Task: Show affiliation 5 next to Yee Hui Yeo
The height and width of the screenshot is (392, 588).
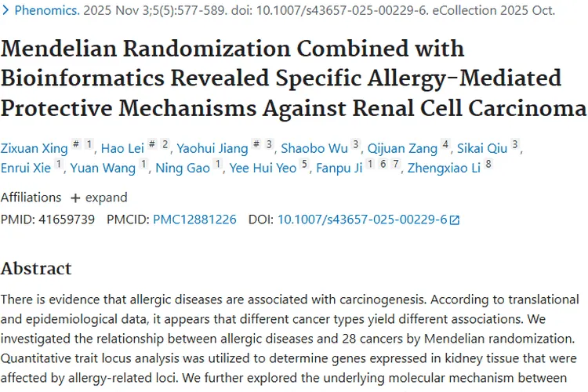Action: 305,165
